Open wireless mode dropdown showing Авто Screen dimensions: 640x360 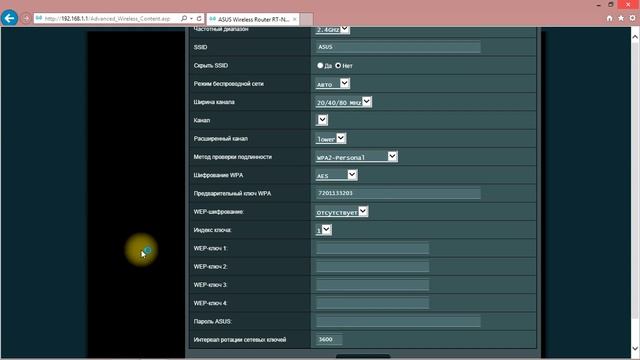pos(333,84)
